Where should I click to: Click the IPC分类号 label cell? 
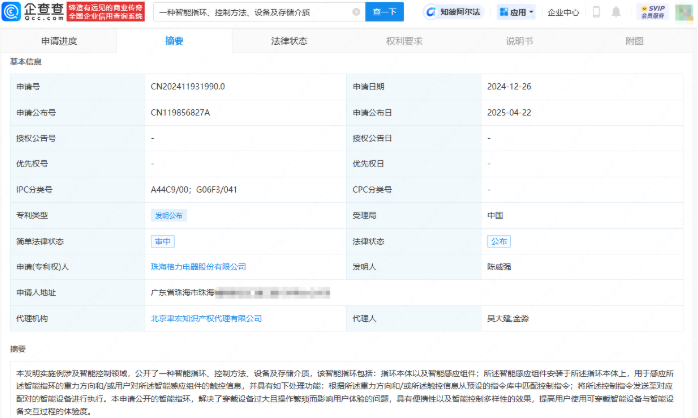point(77,190)
